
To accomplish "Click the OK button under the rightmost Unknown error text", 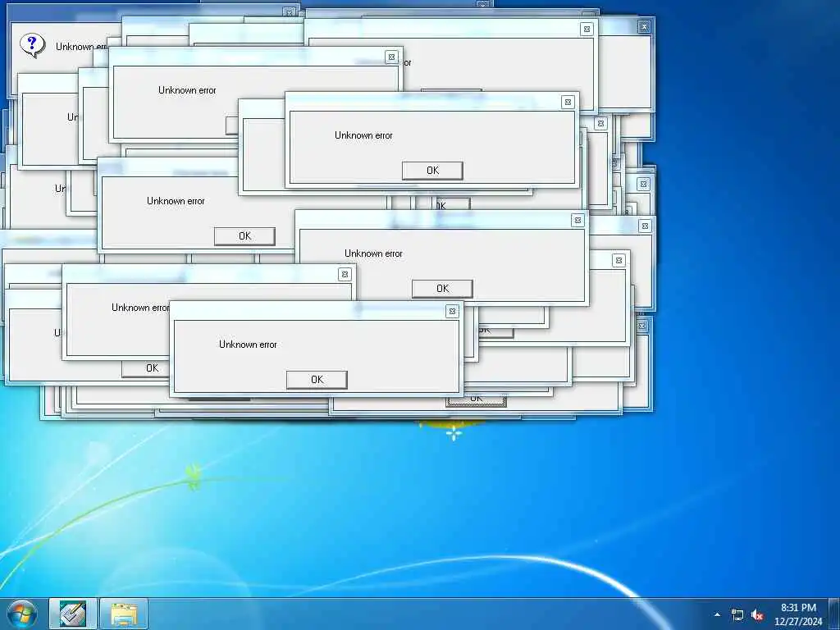I will pyautogui.click(x=442, y=288).
